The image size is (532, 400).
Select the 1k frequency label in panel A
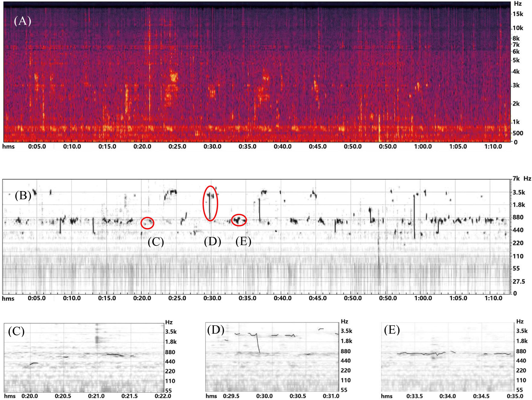tap(516, 122)
